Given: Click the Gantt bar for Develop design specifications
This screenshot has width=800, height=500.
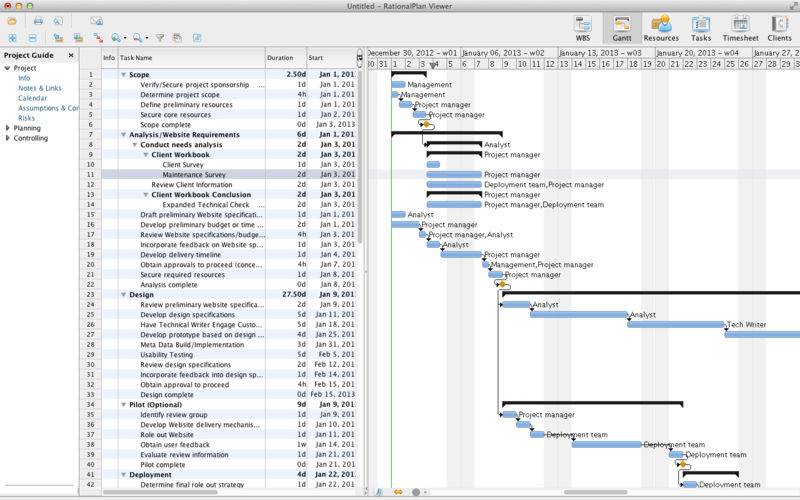Looking at the screenshot, I should (x=579, y=315).
